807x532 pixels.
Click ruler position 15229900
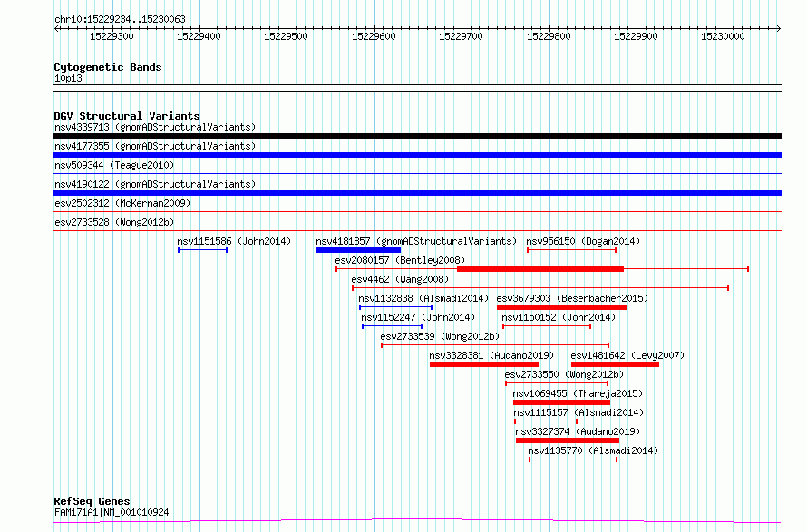(x=636, y=36)
